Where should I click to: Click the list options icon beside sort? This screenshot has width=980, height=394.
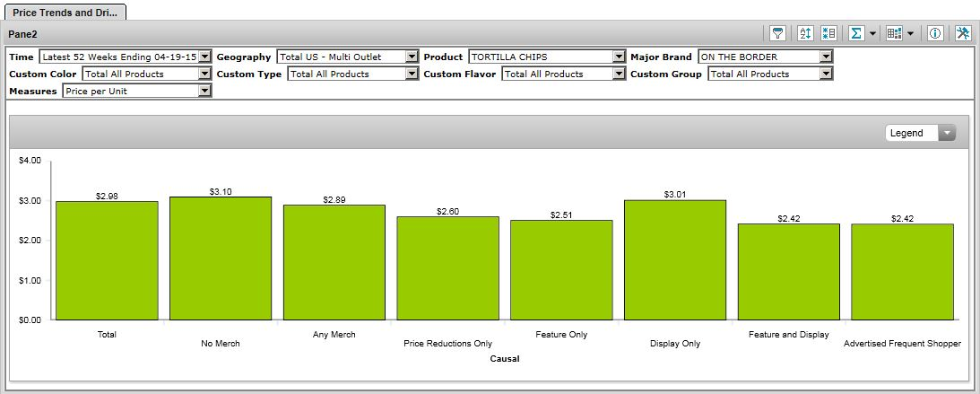coord(828,33)
